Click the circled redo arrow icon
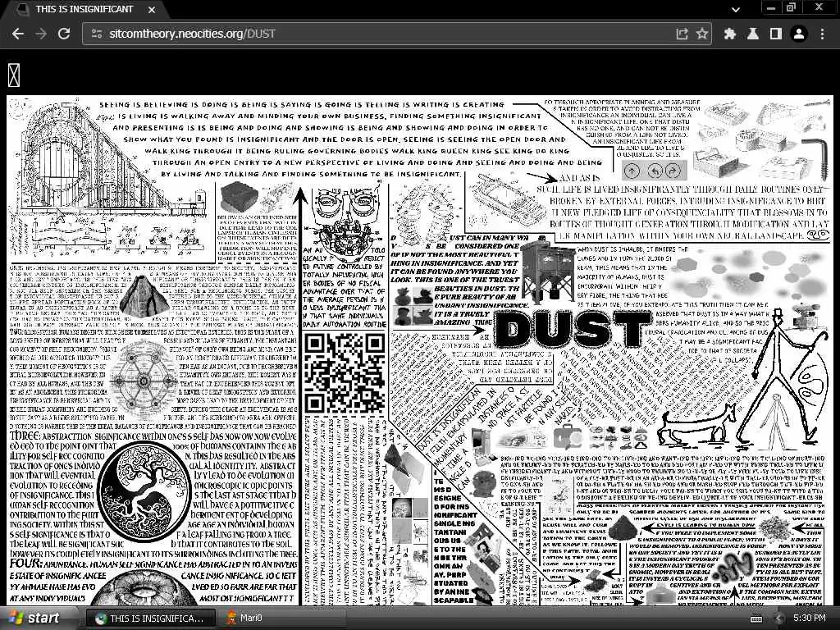Screen dimensions: 840x630 (x=673, y=171)
